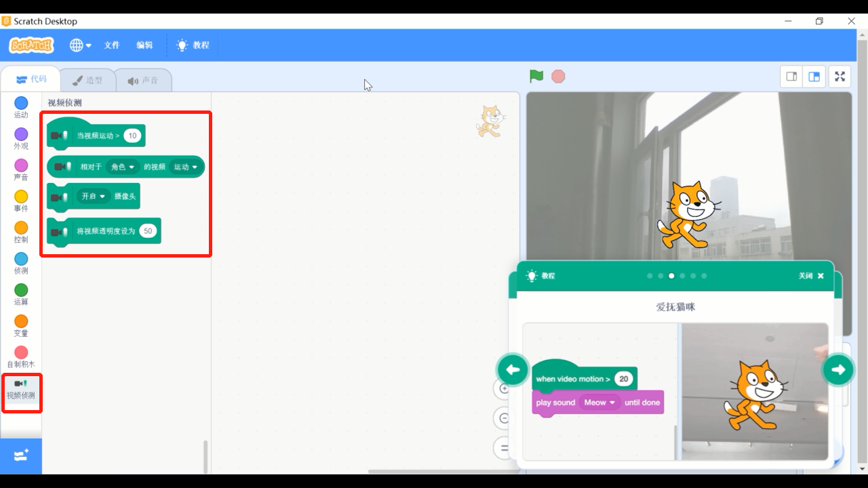Screen dimensions: 868x488
Task: Switch to small stage layout
Action: point(791,77)
